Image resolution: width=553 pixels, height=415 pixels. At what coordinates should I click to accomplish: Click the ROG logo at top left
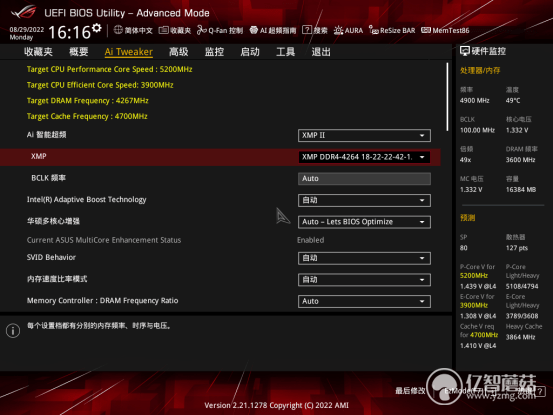click(x=24, y=12)
